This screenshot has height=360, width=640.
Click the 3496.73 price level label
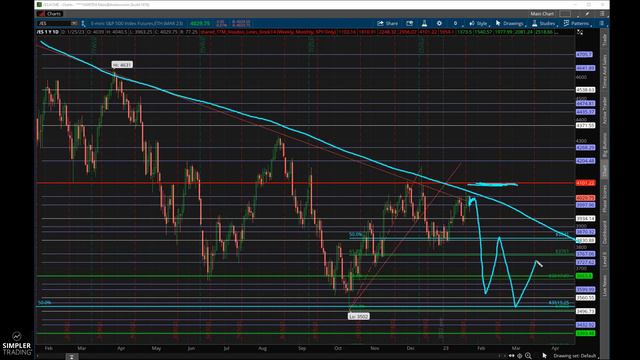tap(585, 311)
